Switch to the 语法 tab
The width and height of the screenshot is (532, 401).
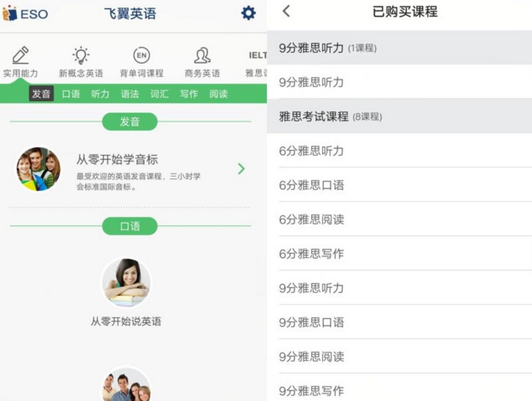coord(130,94)
